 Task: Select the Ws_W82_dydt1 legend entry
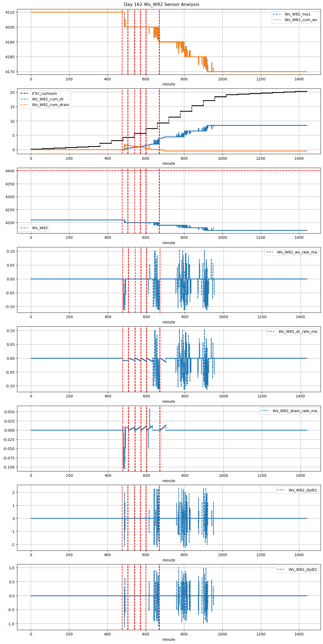303,490
